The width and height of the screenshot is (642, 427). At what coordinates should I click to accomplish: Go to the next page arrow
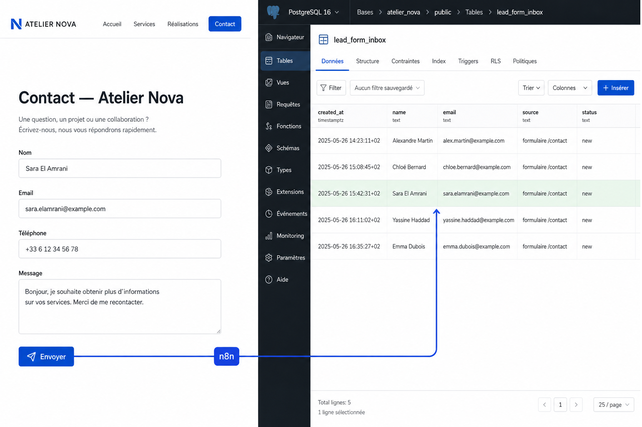click(576, 405)
